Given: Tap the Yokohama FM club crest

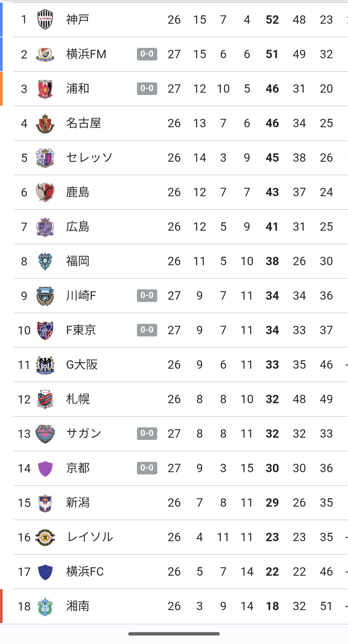Looking at the screenshot, I should (45, 54).
